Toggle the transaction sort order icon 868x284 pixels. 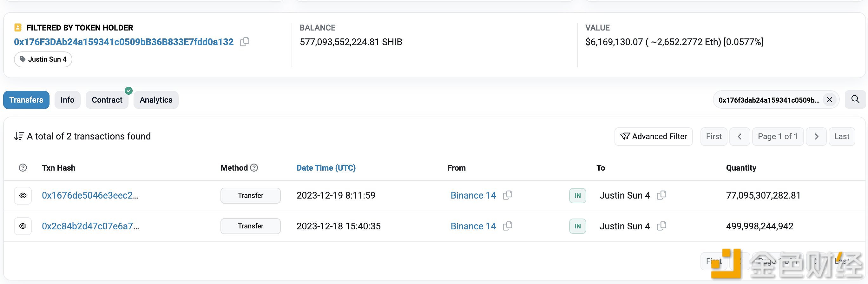click(19, 136)
